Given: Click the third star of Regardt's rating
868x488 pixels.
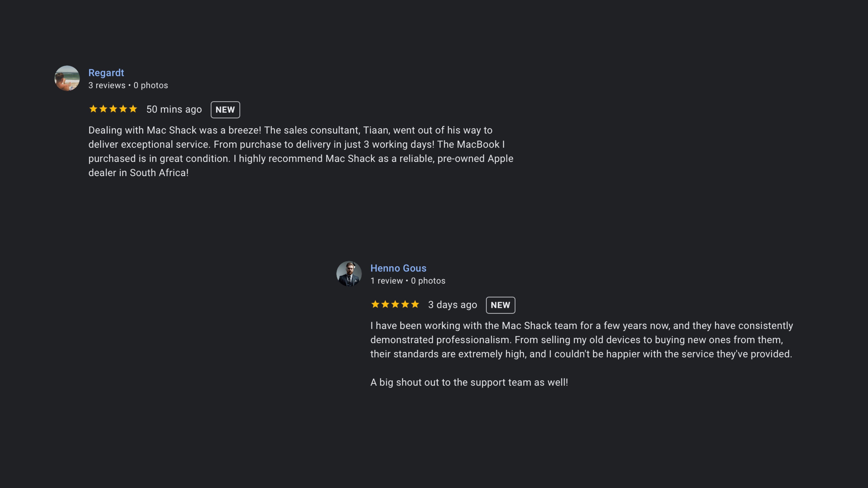Looking at the screenshot, I should click(113, 109).
